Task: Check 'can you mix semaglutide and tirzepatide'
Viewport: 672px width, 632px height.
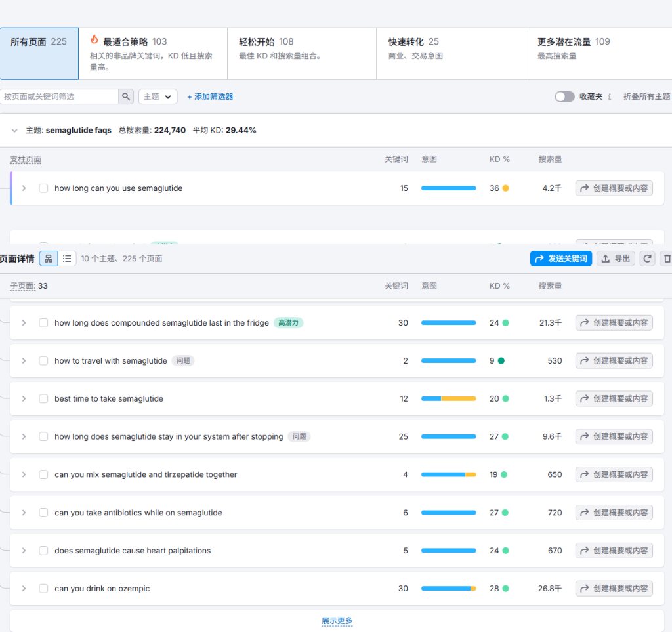Action: pos(43,474)
